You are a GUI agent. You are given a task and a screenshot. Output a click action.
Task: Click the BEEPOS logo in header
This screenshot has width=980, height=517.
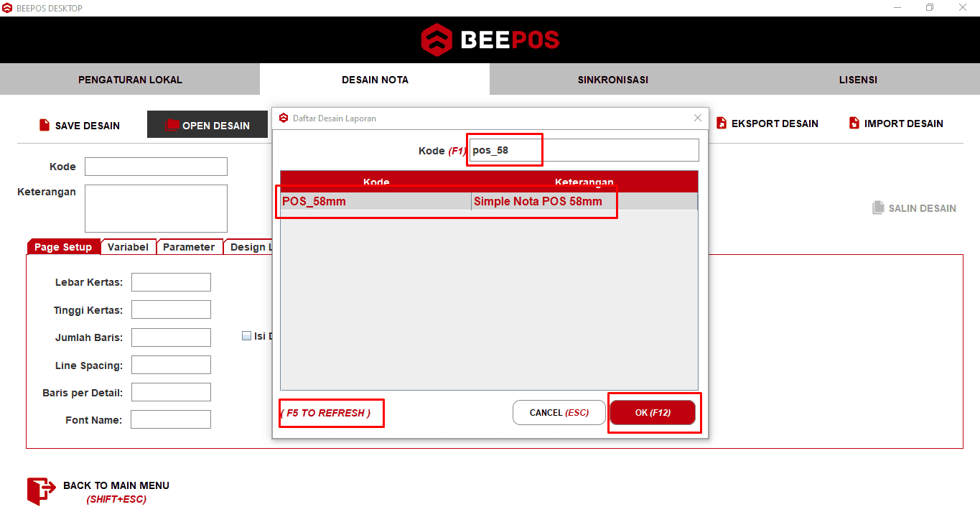click(x=490, y=39)
